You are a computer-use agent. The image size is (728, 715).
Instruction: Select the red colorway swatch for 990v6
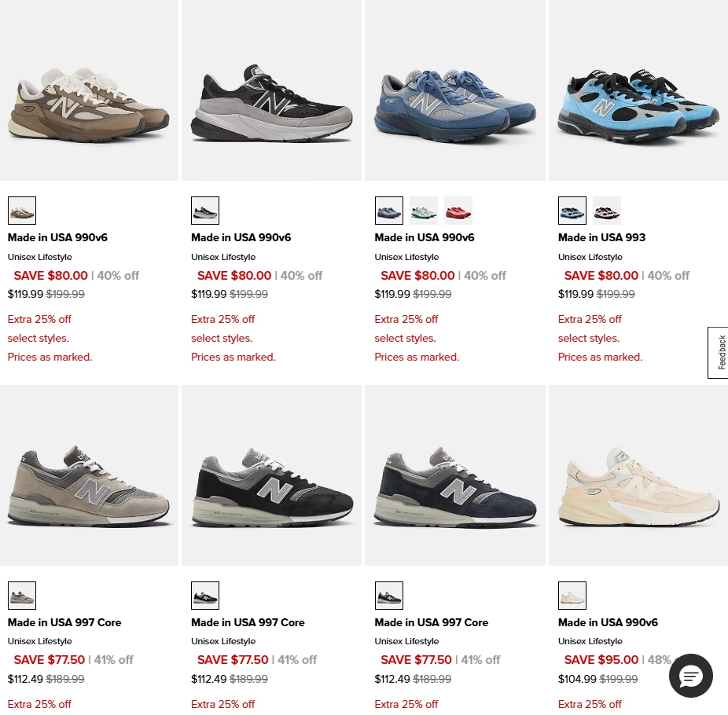tap(458, 211)
